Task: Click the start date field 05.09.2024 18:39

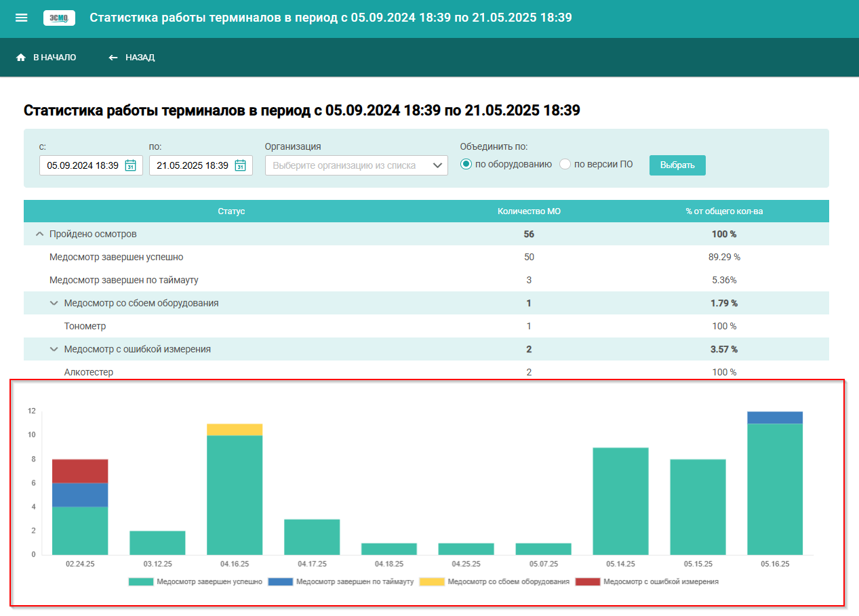Action: click(91, 165)
